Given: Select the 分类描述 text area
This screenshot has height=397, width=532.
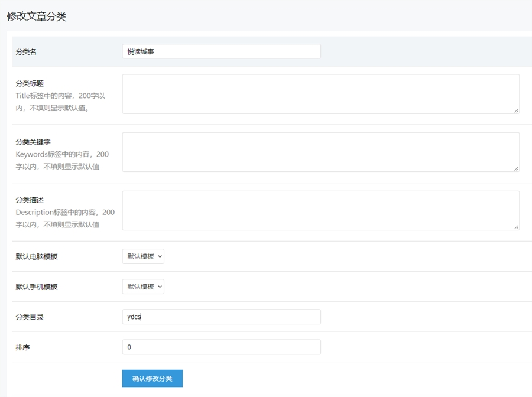Looking at the screenshot, I should click(320, 210).
